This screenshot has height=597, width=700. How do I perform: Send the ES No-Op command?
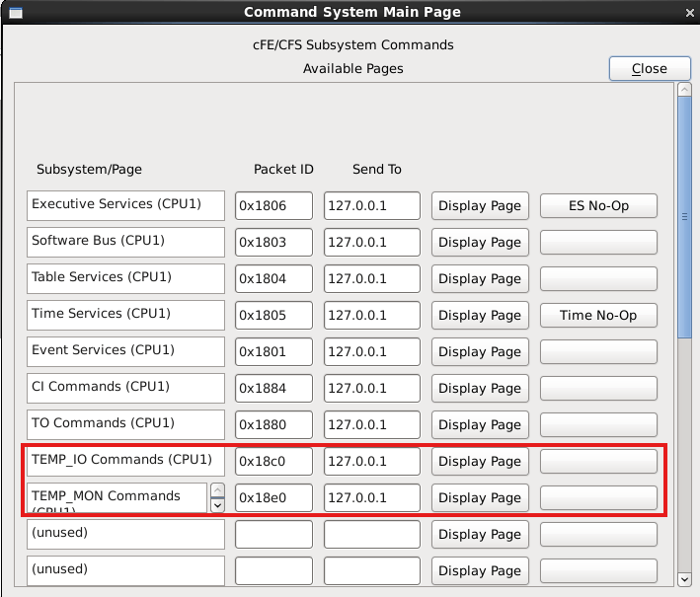(x=598, y=206)
